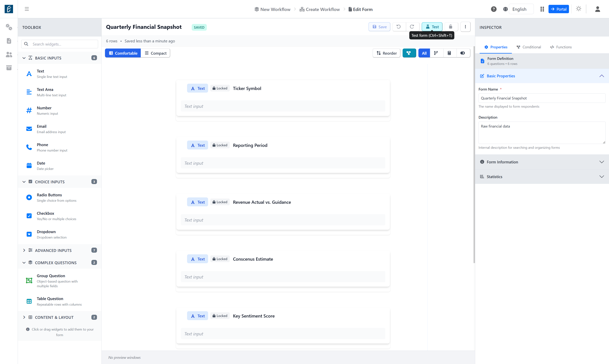Expand the ADVANCED INPUTS section
Image resolution: width=609 pixels, height=364 pixels.
[x=59, y=250]
